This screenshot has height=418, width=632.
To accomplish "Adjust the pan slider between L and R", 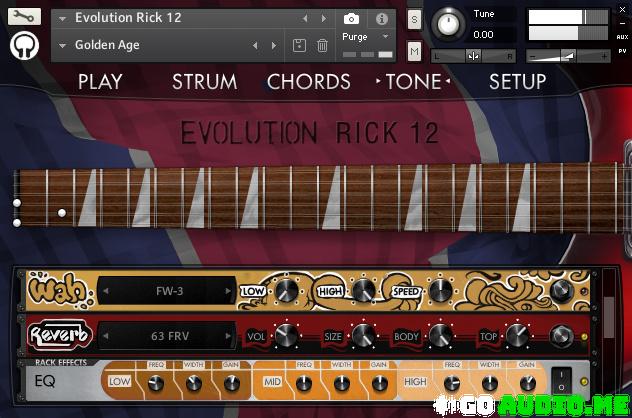I will point(473,56).
